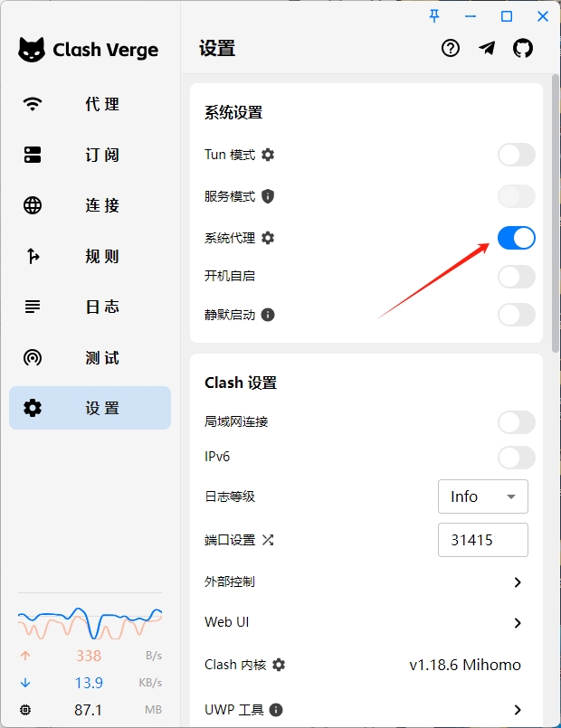Click the branch arrow icon beside 规则
This screenshot has height=728, width=561.
[33, 256]
